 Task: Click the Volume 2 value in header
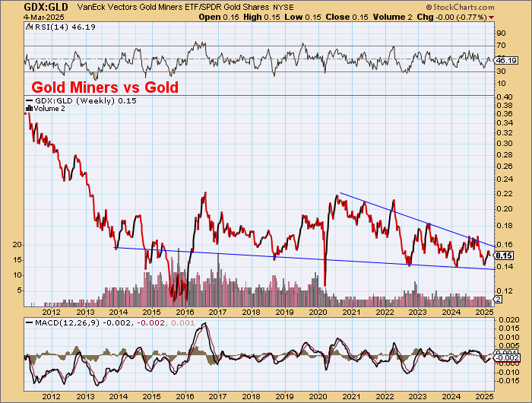[393, 17]
